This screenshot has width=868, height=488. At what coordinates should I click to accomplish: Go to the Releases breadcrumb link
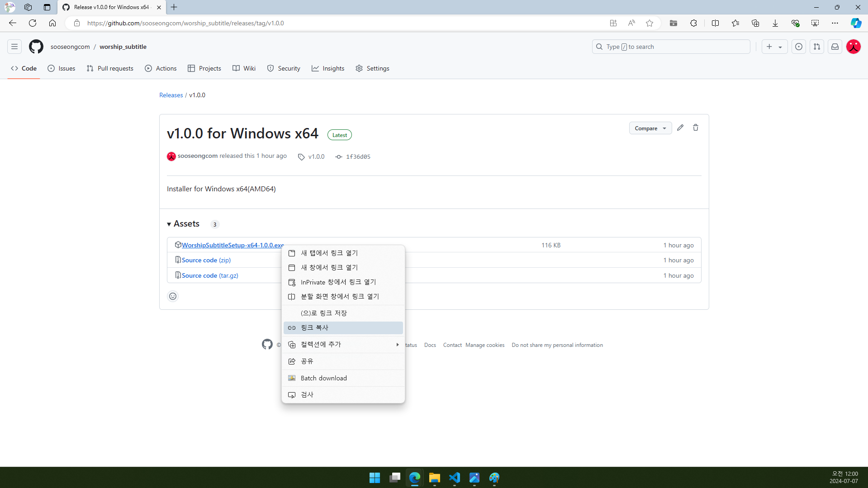click(171, 95)
